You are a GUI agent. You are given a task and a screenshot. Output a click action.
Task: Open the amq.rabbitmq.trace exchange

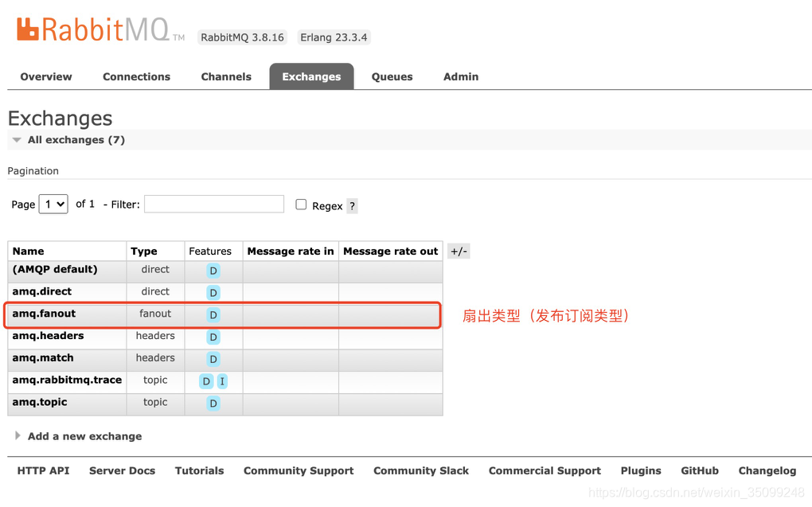68,380
